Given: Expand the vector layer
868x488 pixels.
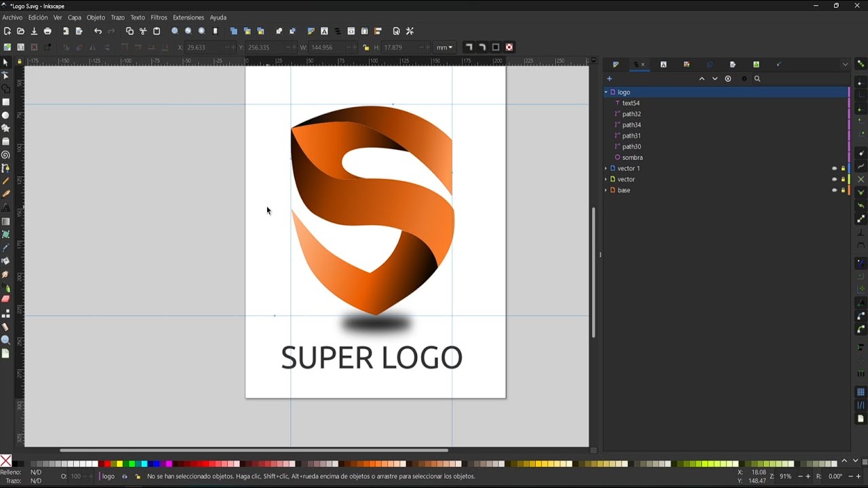Looking at the screenshot, I should (606, 179).
